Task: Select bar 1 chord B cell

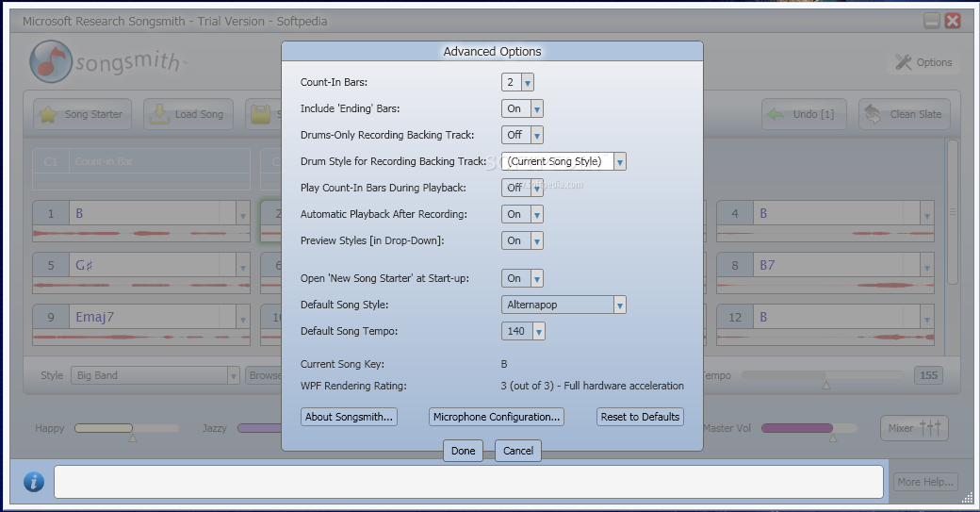Action: point(153,214)
